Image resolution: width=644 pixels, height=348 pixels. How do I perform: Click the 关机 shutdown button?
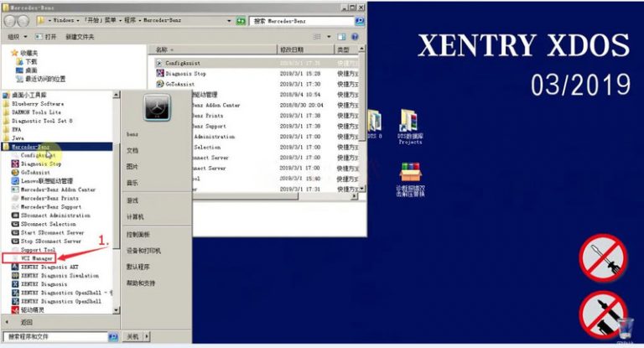pos(133,336)
